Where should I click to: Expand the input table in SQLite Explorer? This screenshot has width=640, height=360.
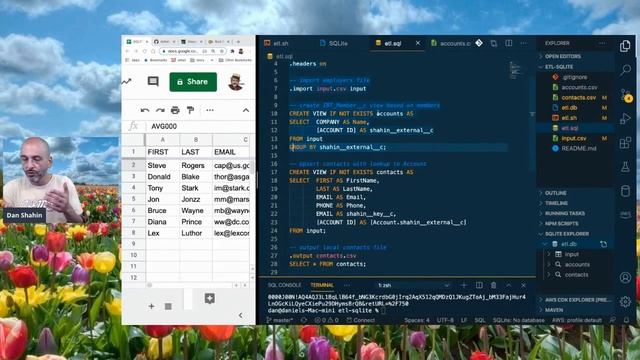tap(549, 254)
